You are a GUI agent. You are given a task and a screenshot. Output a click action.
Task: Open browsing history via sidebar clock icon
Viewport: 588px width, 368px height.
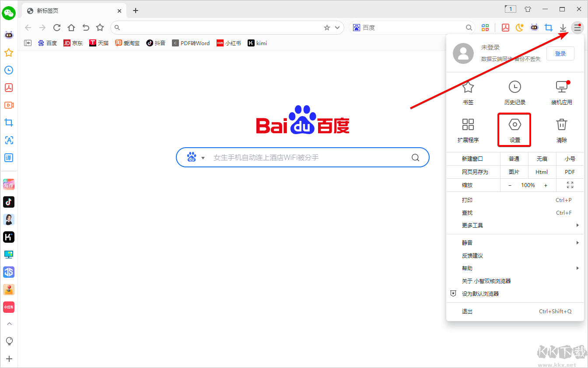tap(9, 70)
